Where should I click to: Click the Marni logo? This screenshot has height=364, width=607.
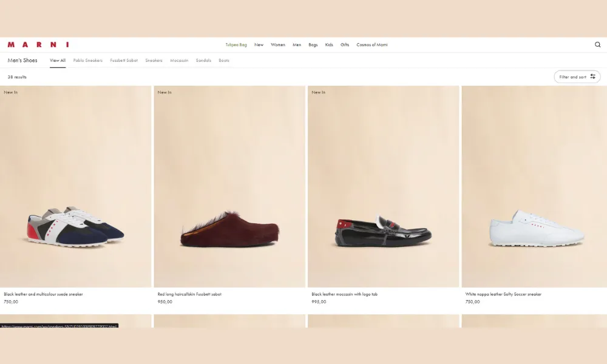point(38,45)
